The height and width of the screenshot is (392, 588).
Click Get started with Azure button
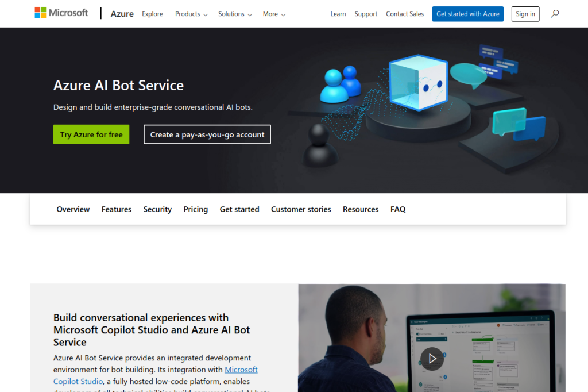[x=467, y=14]
